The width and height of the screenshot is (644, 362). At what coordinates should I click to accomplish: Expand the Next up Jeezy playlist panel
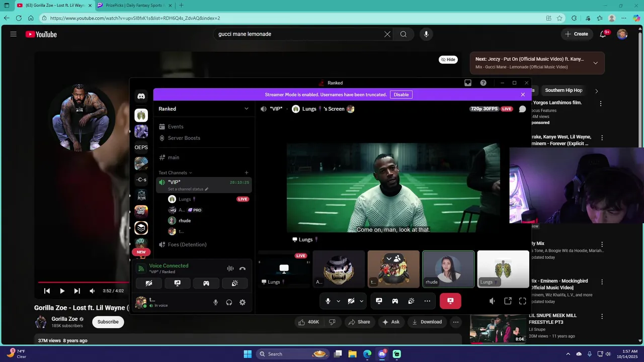[596, 63]
